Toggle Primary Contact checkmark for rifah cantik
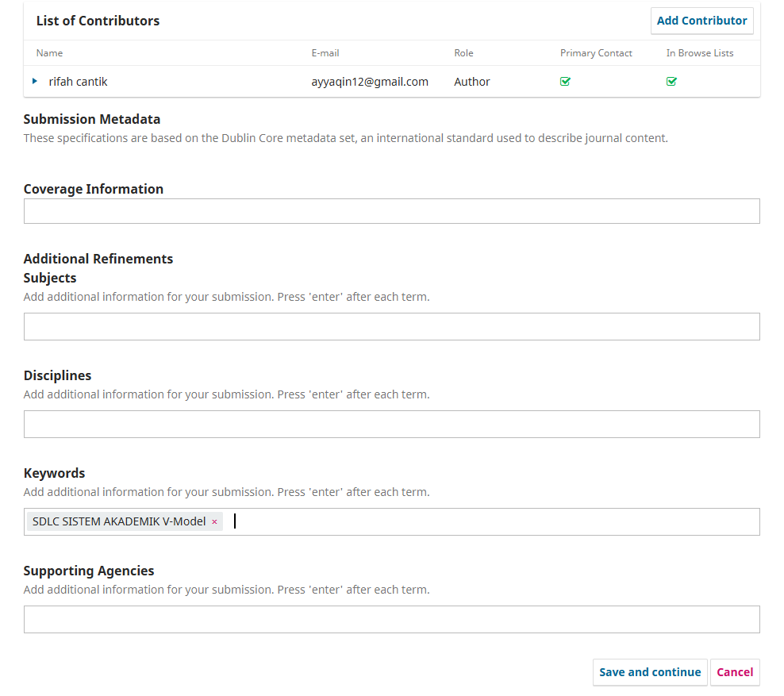The width and height of the screenshot is (784, 696). (x=565, y=81)
